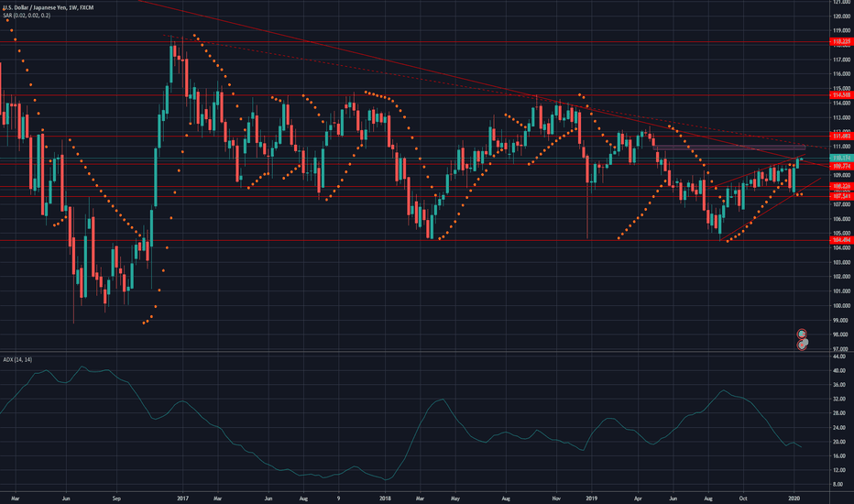Click the 114.548 red price label

click(x=841, y=94)
